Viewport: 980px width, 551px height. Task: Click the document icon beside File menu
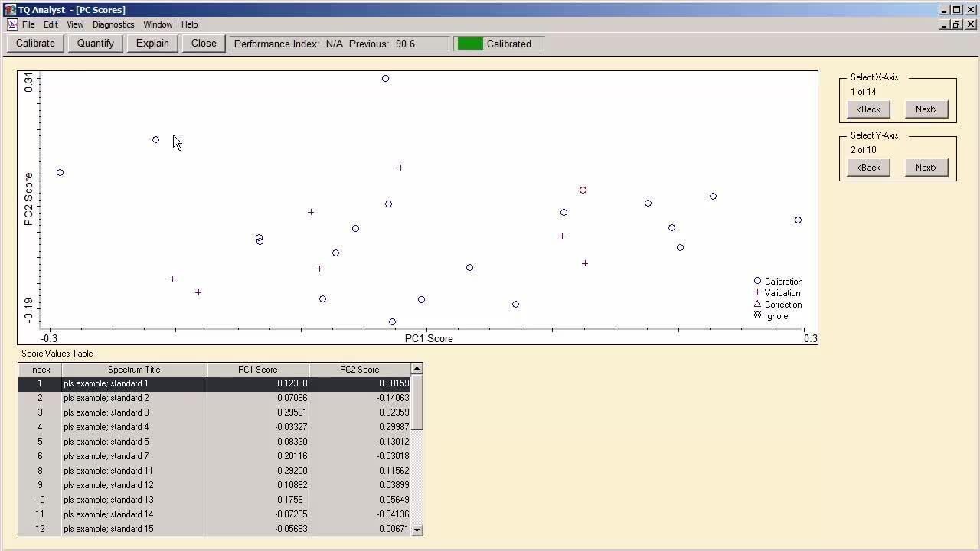coord(11,24)
